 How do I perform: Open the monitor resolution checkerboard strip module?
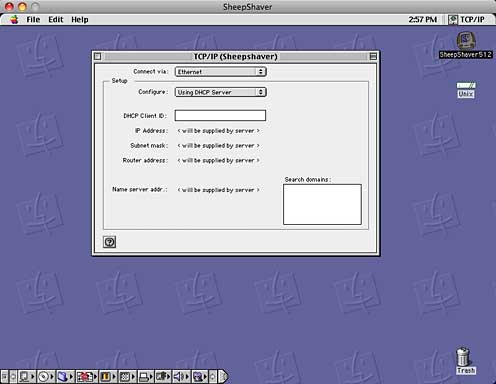click(127, 377)
